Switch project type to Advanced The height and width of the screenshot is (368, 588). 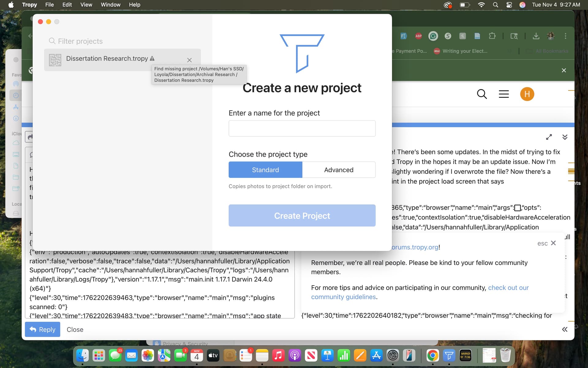(338, 170)
